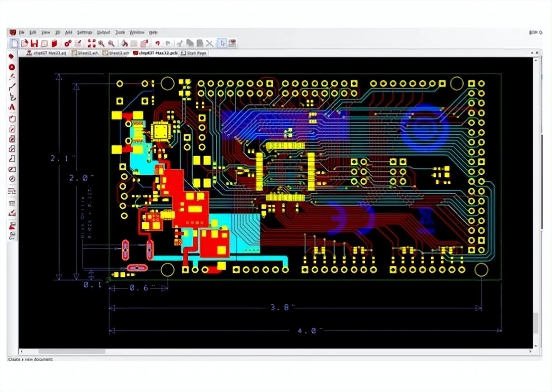Click the 2.0" dimension label
The image size is (552, 392).
click(x=81, y=178)
